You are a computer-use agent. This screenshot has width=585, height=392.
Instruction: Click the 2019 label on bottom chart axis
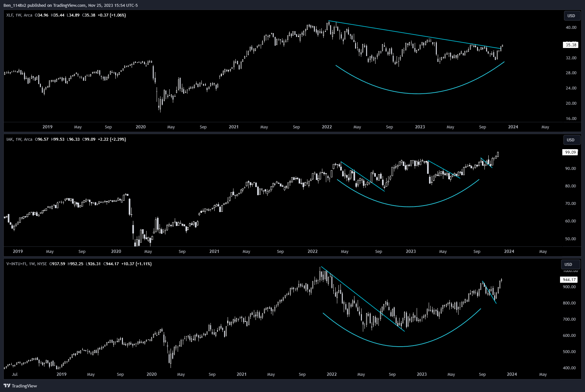61,374
